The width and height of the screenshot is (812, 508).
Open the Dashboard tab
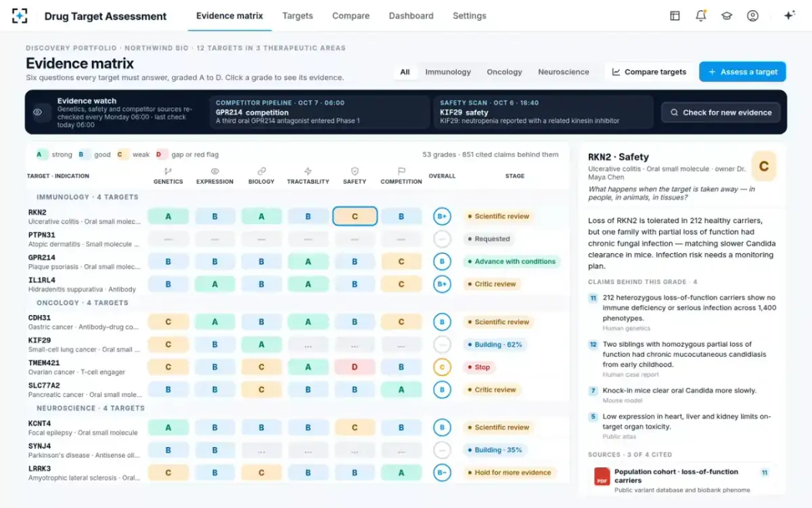coord(411,16)
